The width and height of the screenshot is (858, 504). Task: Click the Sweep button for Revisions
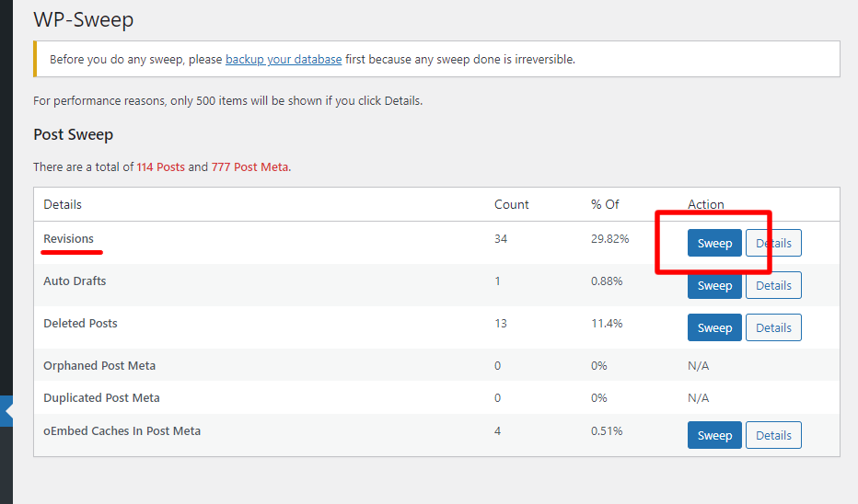point(714,243)
